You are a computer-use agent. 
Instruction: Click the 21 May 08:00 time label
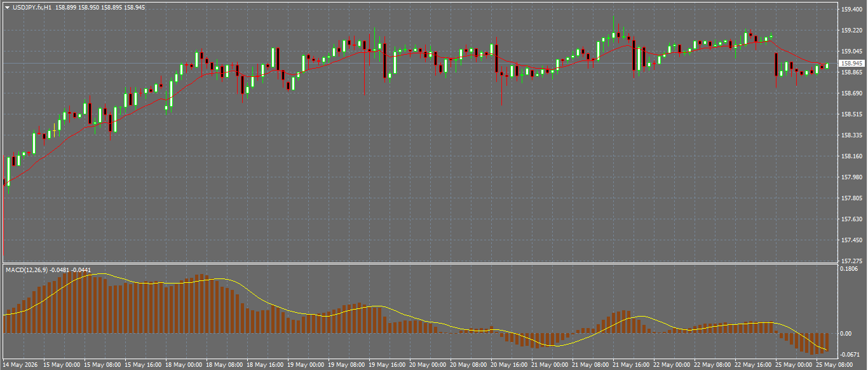coord(590,366)
